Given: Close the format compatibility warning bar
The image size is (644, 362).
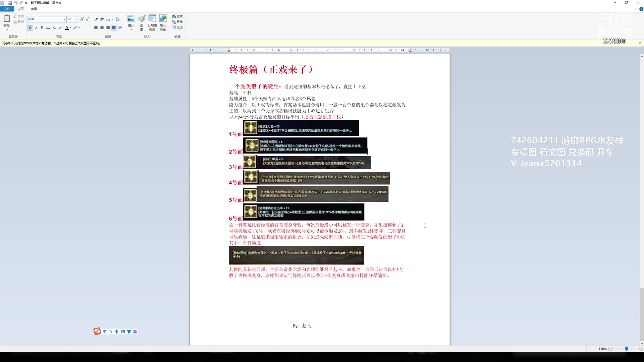Looking at the screenshot, I should (640, 43).
